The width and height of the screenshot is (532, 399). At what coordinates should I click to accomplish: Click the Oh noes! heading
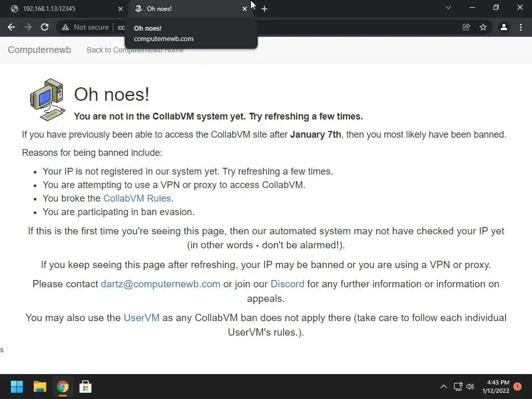tap(112, 95)
